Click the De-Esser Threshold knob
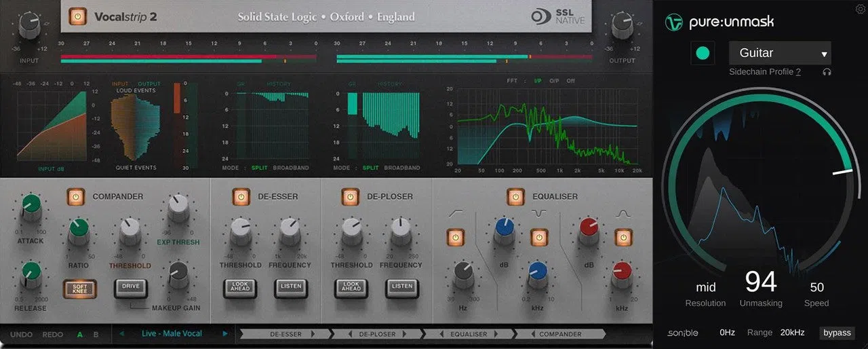This screenshot has height=349, width=868. tap(240, 232)
